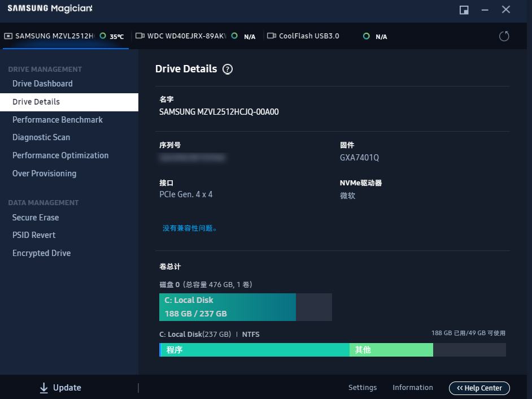Switch to the WDC WD40EJRX-89AK drive tab
The image size is (532, 399).
(195, 36)
